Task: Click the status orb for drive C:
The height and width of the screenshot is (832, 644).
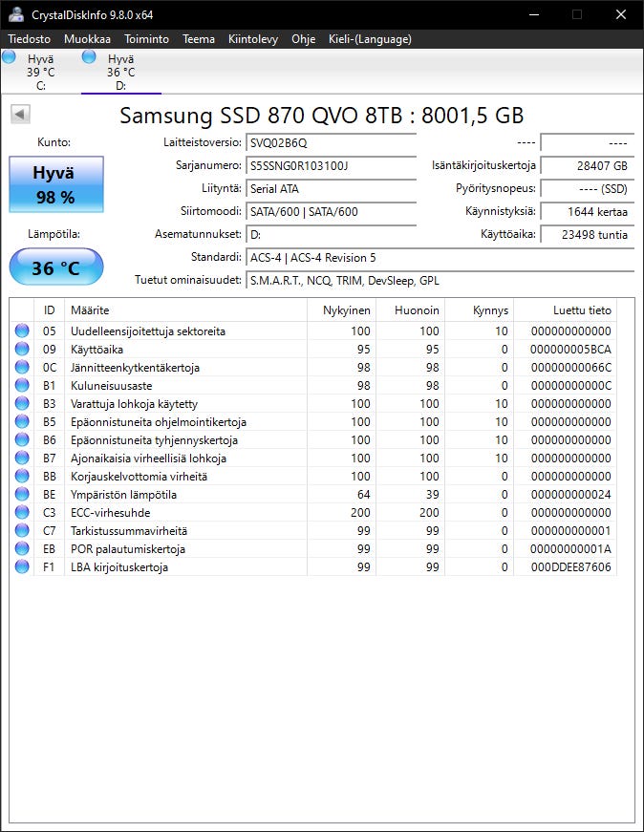Action: (x=10, y=57)
